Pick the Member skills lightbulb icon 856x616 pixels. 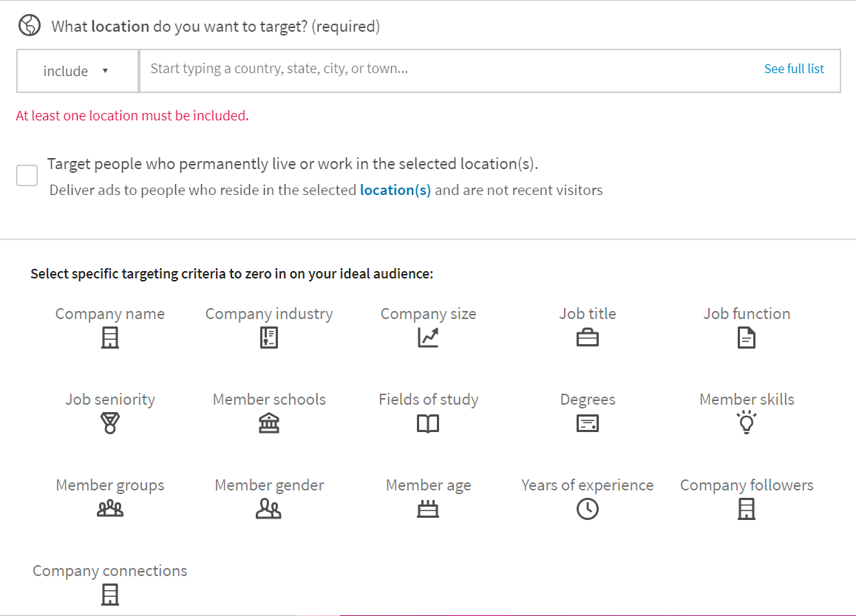(x=747, y=422)
